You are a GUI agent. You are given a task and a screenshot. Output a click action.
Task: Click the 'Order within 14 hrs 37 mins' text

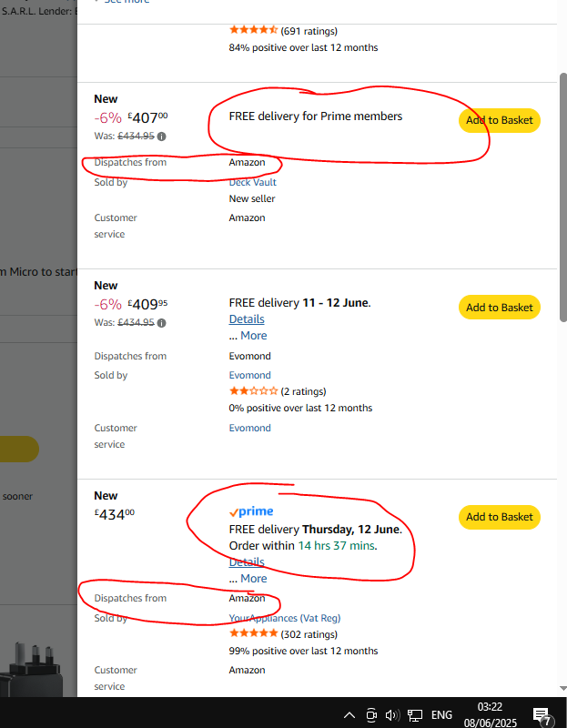[303, 545]
